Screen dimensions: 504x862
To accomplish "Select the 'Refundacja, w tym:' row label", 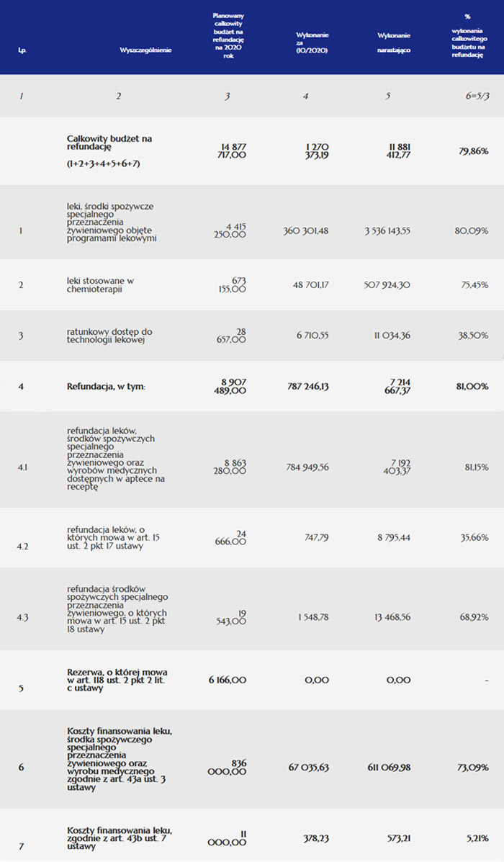I will (106, 387).
